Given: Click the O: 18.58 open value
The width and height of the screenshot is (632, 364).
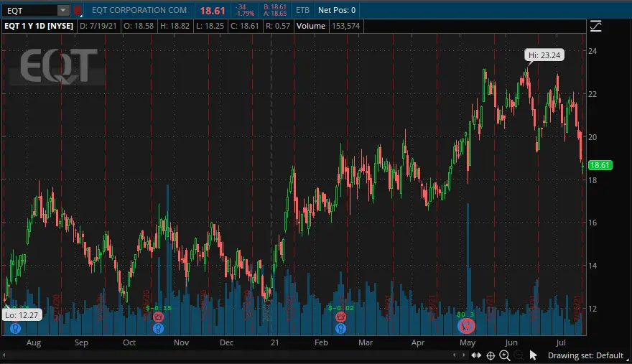Looking at the screenshot, I should click(139, 26).
